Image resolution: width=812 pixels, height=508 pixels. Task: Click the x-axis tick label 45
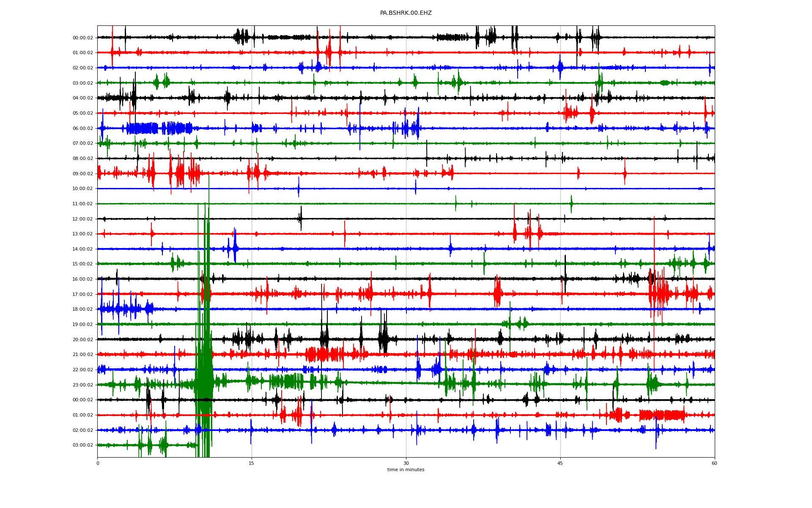[560, 463]
